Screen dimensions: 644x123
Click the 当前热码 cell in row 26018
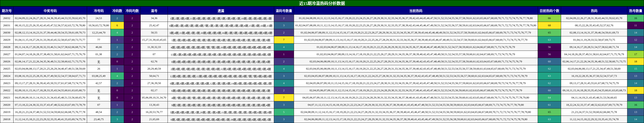pyautogui.click(x=416, y=119)
